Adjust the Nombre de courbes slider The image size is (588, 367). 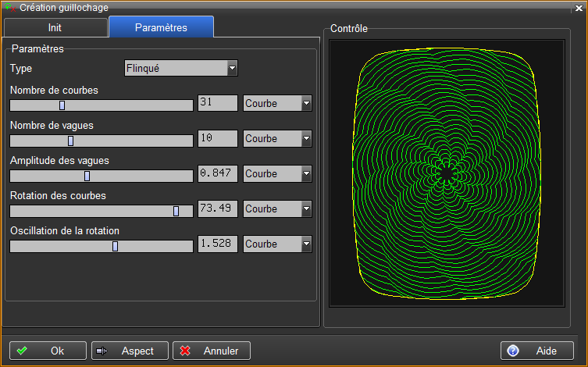coord(102,105)
